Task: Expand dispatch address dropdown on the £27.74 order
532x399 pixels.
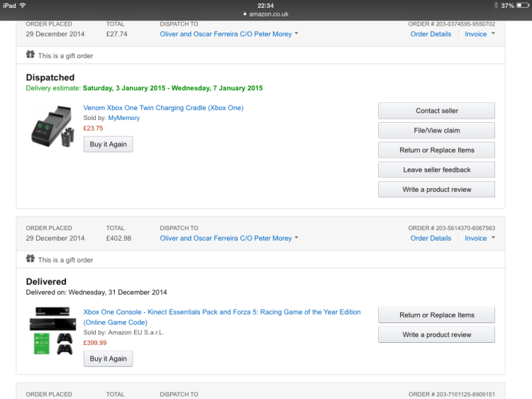Action: pyautogui.click(x=297, y=34)
